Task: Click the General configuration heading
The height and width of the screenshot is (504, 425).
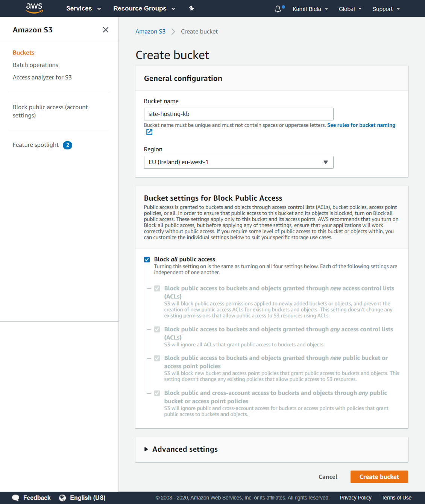Action: pyautogui.click(x=183, y=78)
